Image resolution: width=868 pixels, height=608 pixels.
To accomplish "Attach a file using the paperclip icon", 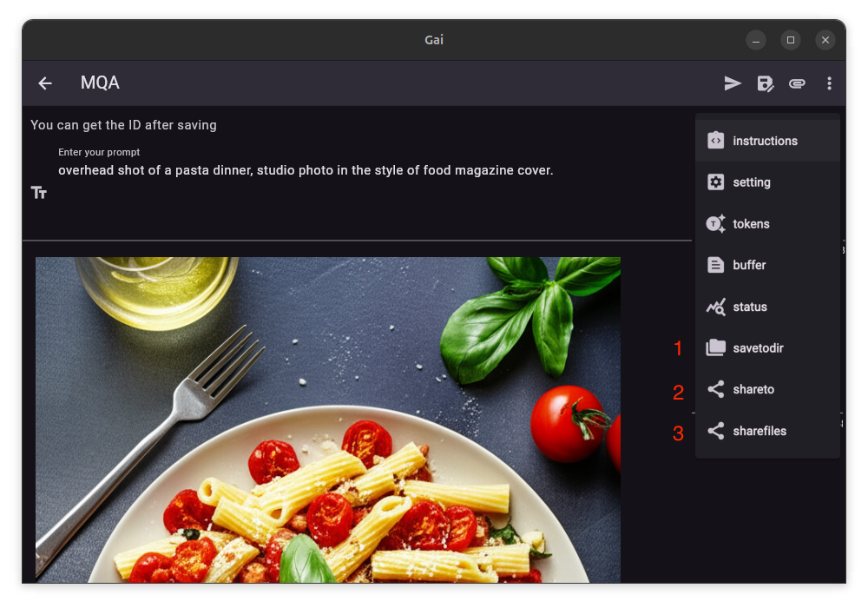I will (797, 83).
